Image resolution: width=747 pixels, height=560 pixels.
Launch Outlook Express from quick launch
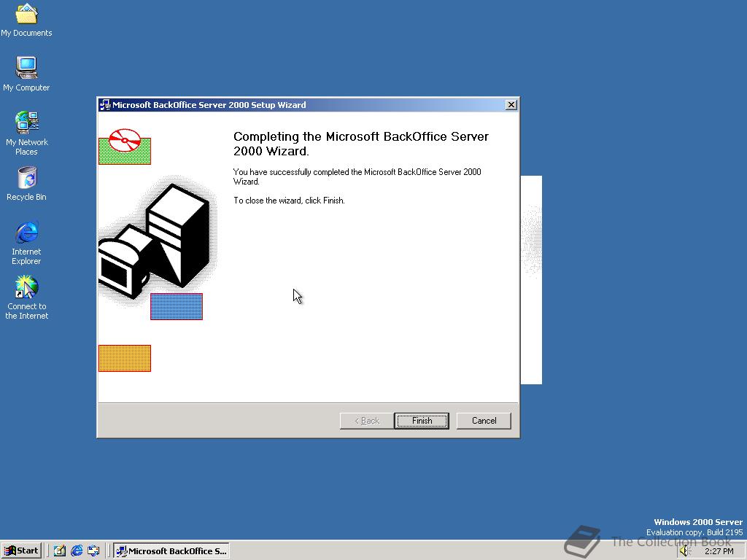[x=93, y=551]
